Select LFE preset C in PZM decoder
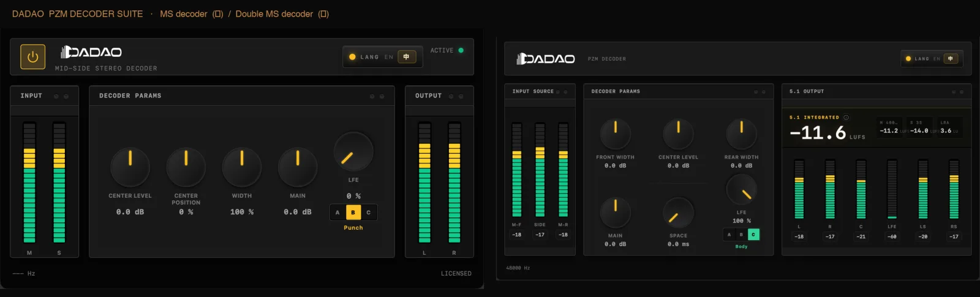This screenshot has height=297, width=980. point(753,235)
